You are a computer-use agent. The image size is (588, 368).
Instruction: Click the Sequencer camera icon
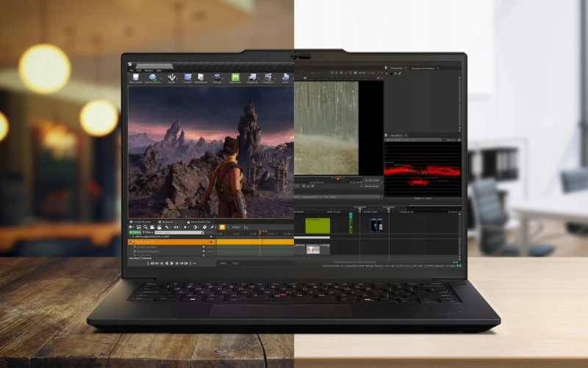[x=152, y=227]
